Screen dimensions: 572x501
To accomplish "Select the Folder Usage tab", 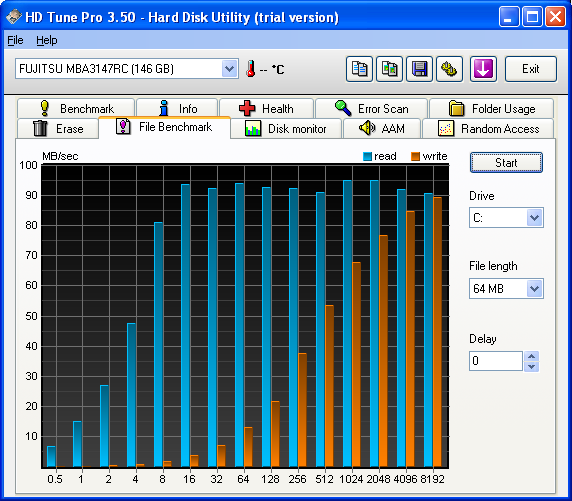I will [491, 108].
